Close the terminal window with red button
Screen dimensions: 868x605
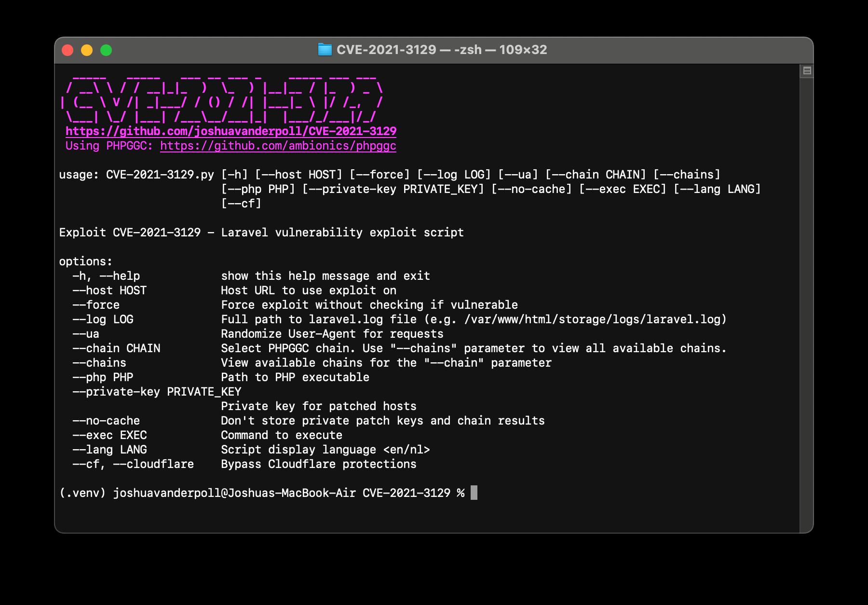[x=68, y=50]
